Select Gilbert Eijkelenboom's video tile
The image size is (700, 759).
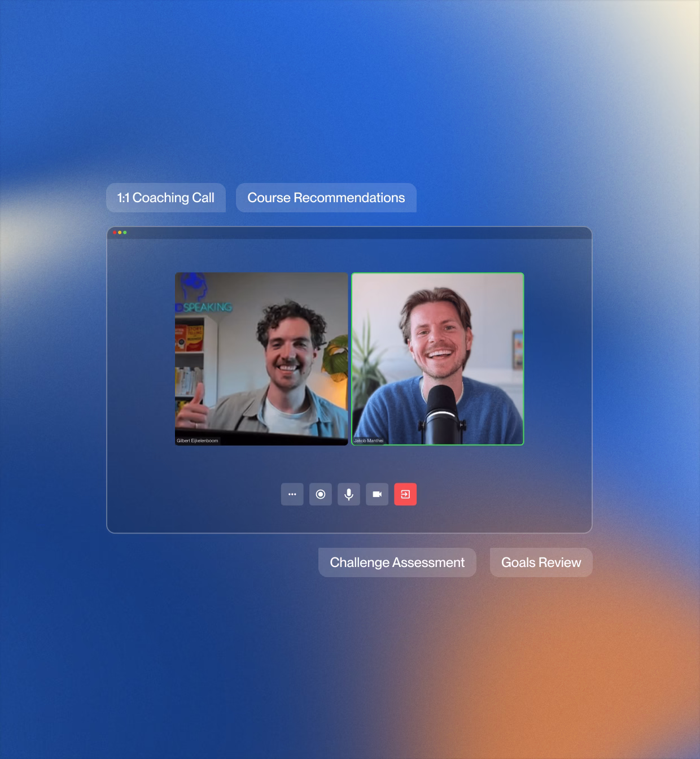coord(261,359)
